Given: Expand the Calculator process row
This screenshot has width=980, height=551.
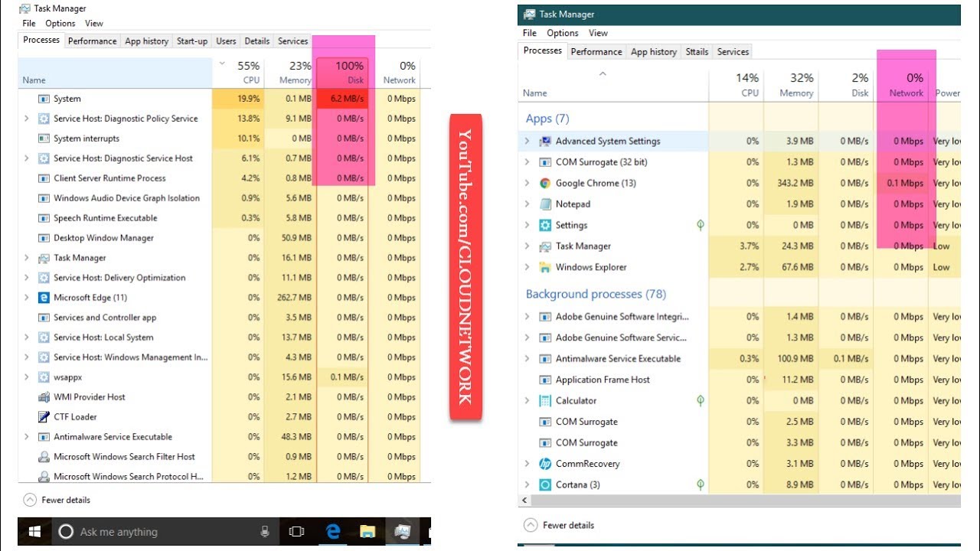Looking at the screenshot, I should pyautogui.click(x=527, y=400).
